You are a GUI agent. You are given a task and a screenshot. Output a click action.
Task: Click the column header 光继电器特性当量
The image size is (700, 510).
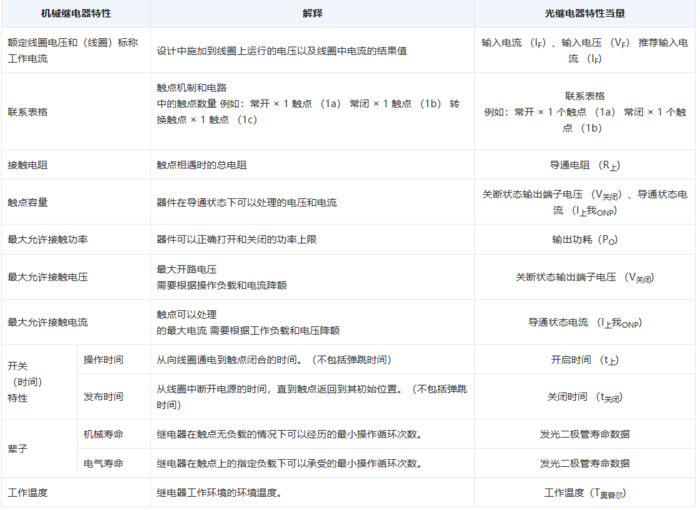click(x=584, y=13)
